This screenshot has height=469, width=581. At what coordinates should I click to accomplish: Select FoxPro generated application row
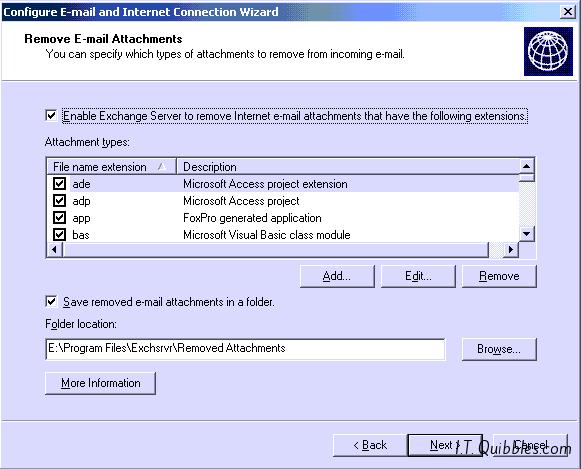(283, 218)
